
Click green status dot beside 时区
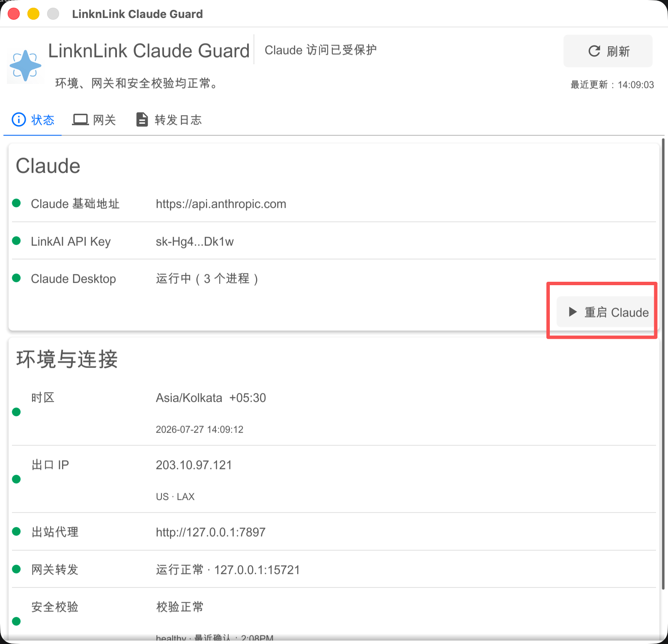[x=16, y=412]
